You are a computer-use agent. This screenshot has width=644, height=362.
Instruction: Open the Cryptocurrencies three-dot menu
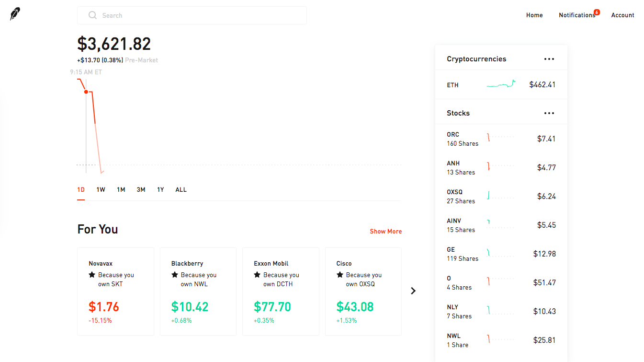(549, 59)
